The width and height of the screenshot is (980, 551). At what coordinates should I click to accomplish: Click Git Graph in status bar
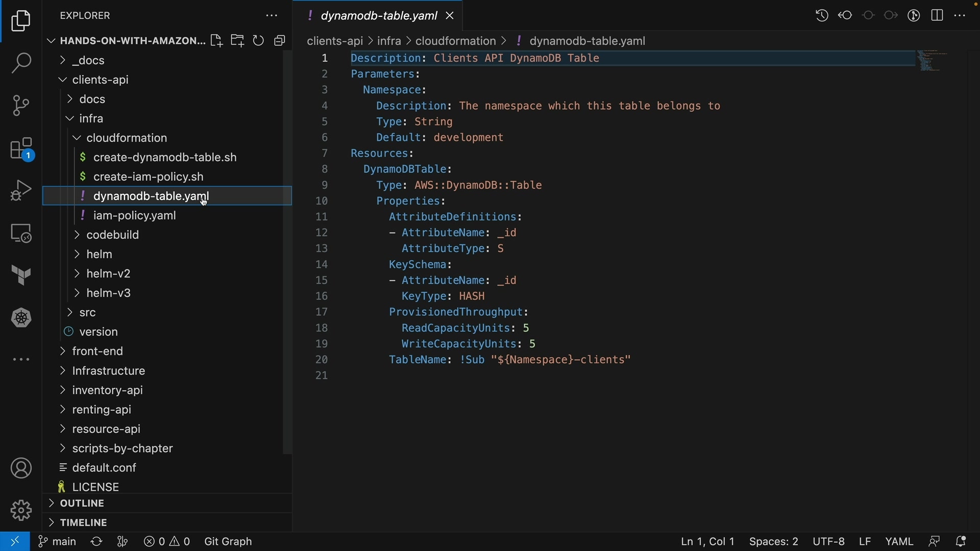click(x=228, y=542)
